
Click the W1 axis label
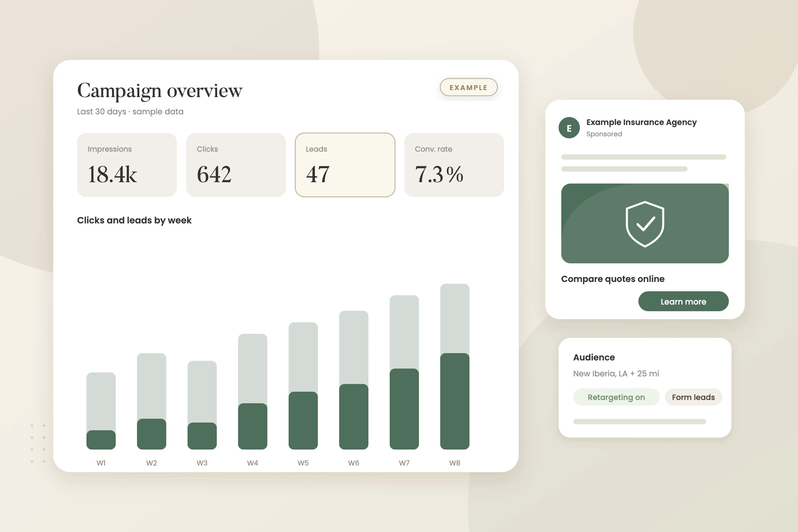[x=101, y=463]
